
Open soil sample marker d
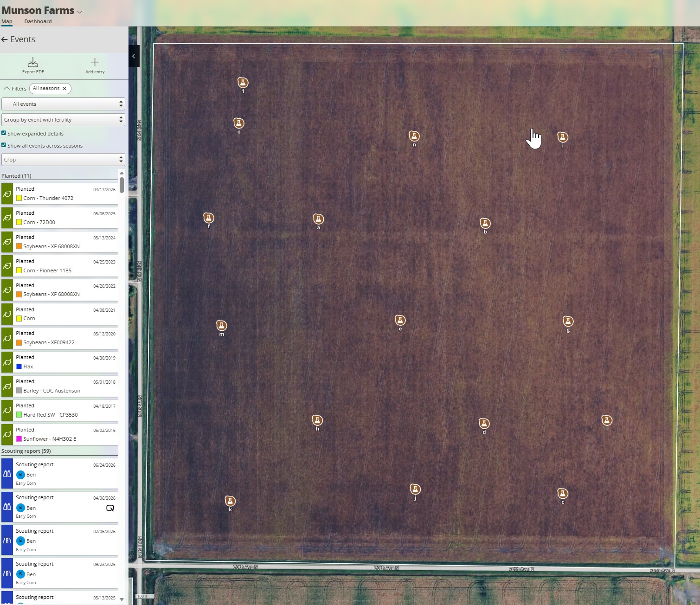point(484,423)
